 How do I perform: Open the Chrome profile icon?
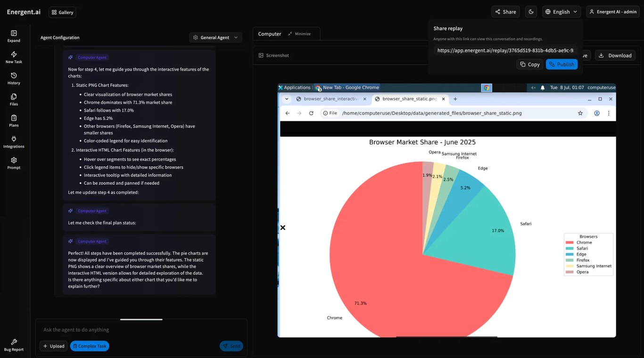click(597, 113)
